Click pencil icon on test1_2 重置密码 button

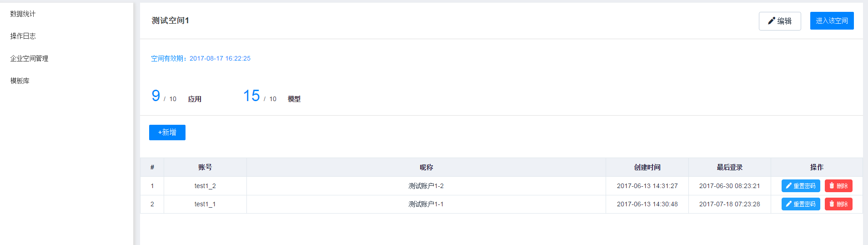point(789,186)
